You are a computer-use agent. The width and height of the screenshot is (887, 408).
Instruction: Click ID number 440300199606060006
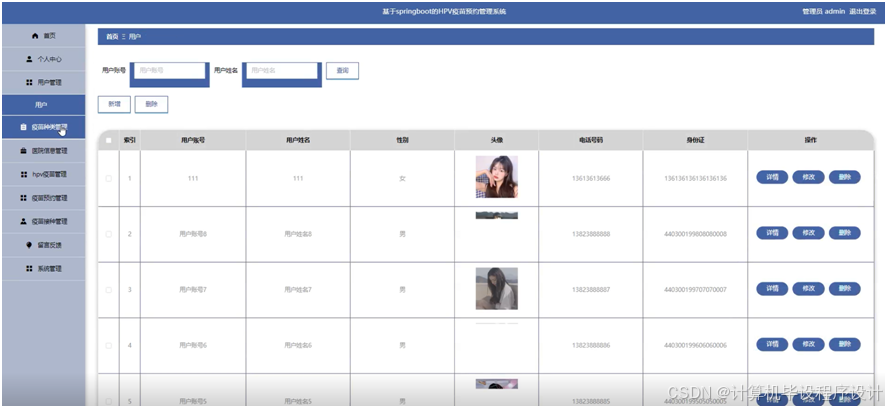(x=695, y=345)
